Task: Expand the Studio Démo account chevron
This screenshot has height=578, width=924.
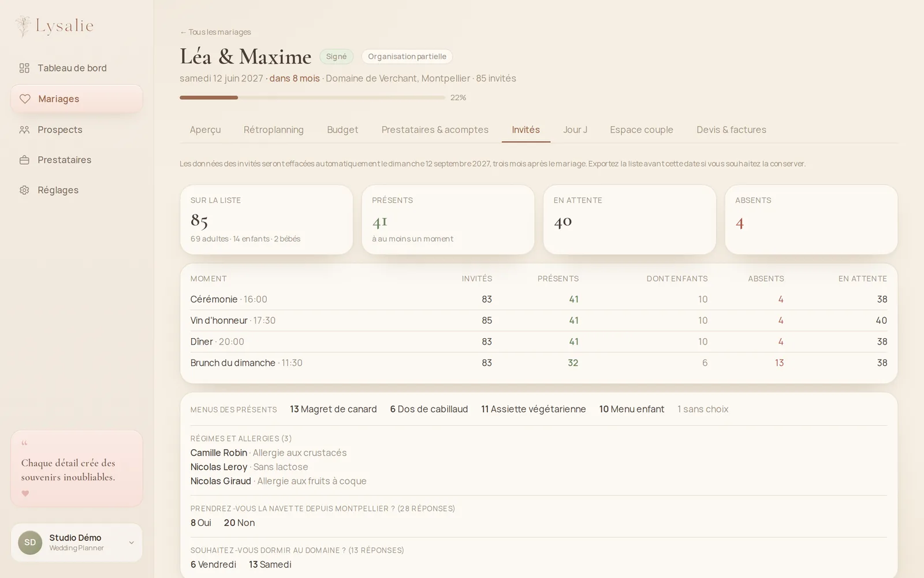Action: point(131,543)
